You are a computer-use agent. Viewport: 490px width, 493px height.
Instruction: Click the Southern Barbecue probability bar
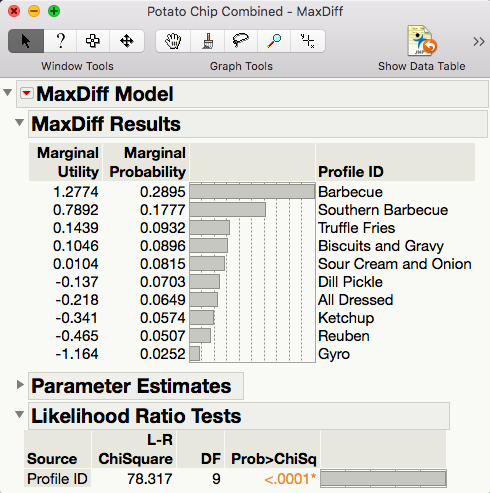[228, 210]
